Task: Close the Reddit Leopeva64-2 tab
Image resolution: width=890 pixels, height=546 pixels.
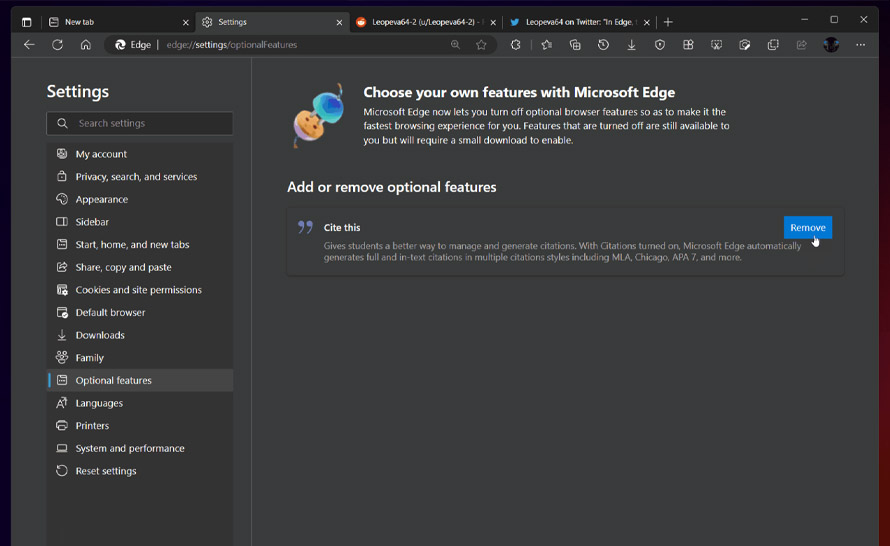Action: tap(493, 23)
